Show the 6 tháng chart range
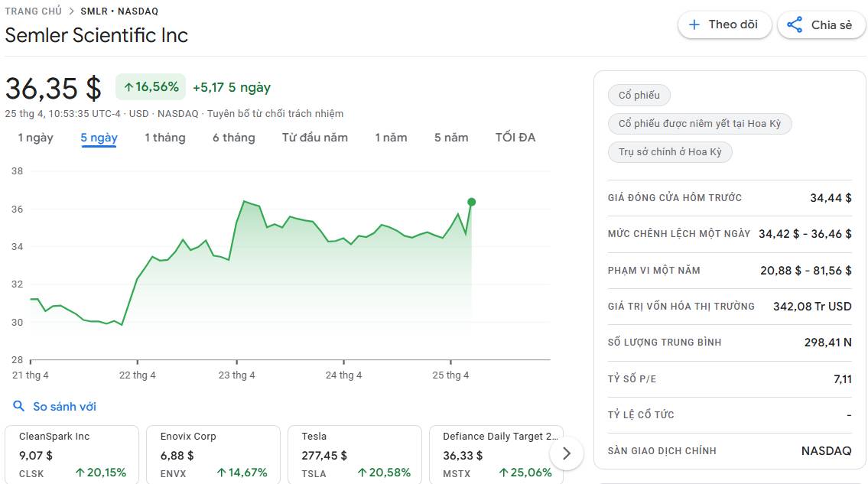 234,138
